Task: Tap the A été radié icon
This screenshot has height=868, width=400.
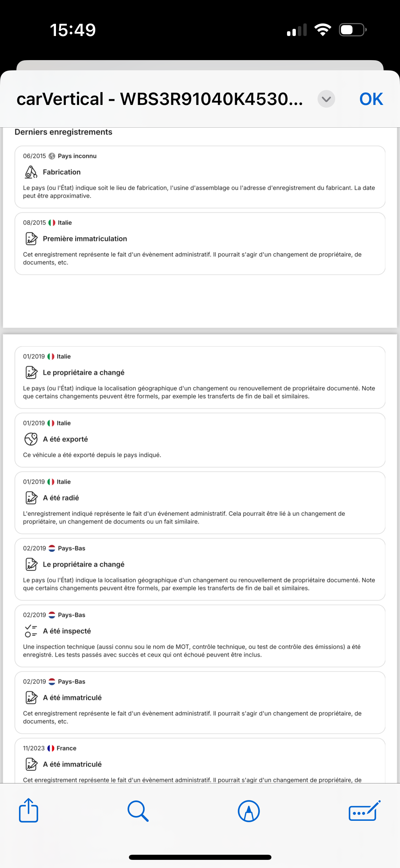Action: click(x=31, y=498)
